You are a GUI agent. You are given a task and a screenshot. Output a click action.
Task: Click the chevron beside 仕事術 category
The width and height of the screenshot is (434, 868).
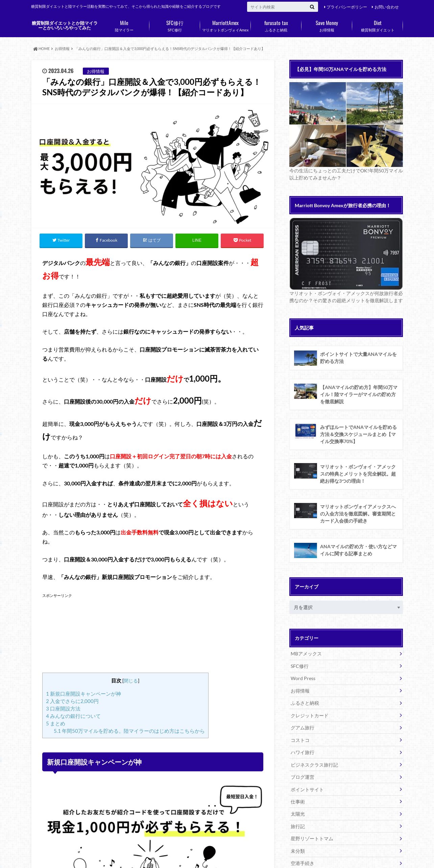[x=401, y=801]
